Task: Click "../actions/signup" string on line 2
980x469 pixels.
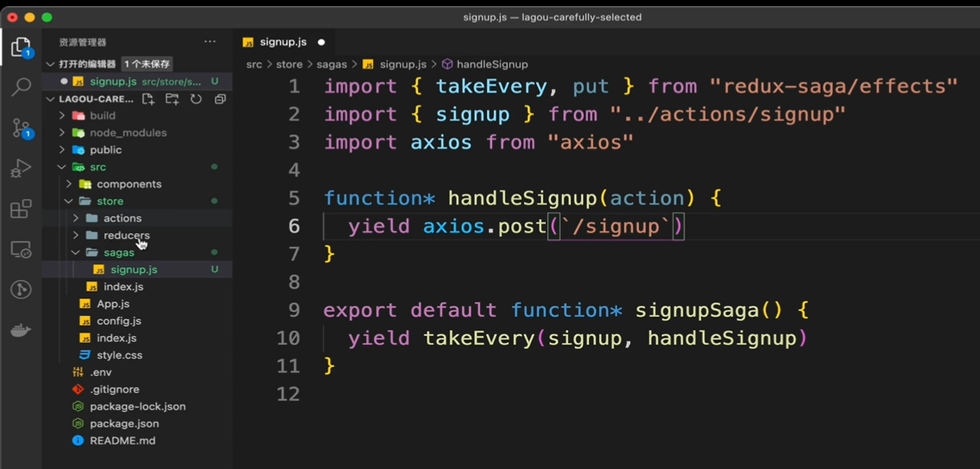Action: pyautogui.click(x=728, y=114)
